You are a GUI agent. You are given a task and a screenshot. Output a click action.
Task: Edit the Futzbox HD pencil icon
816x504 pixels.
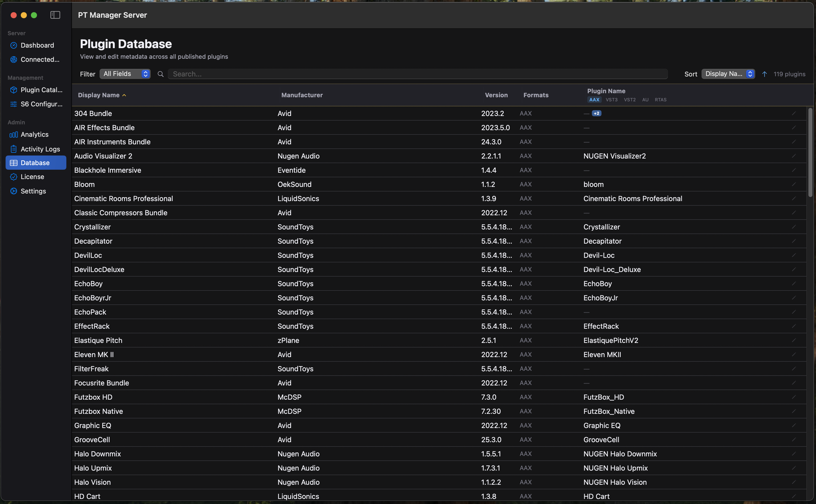pyautogui.click(x=794, y=397)
